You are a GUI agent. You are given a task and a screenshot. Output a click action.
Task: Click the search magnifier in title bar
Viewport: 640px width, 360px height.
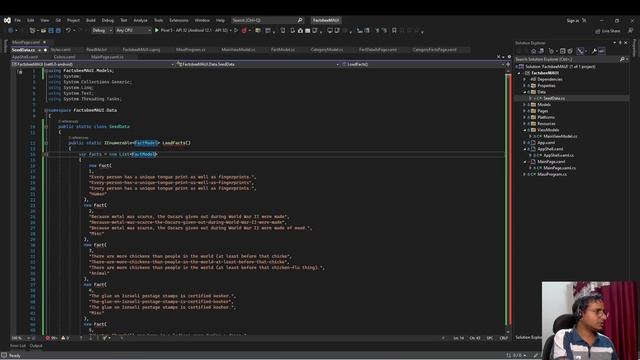pyautogui.click(x=300, y=20)
